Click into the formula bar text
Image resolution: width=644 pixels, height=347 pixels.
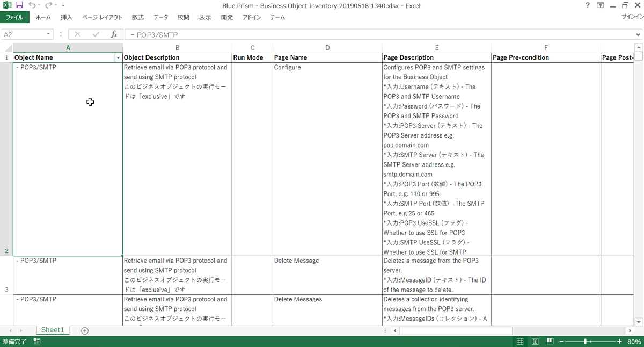(379, 34)
